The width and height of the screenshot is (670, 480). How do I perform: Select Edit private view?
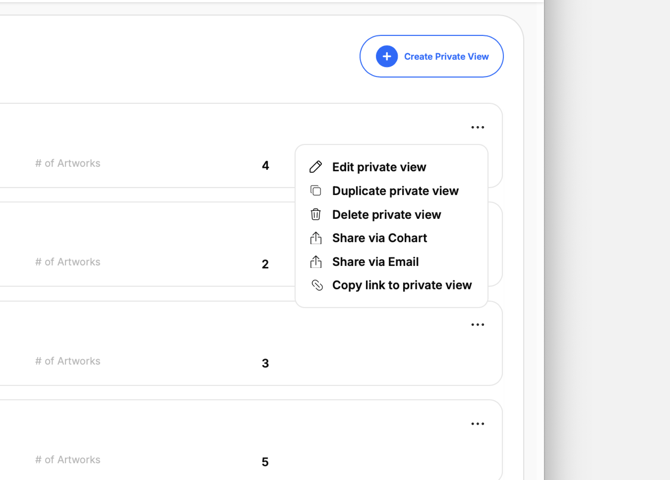click(x=379, y=167)
